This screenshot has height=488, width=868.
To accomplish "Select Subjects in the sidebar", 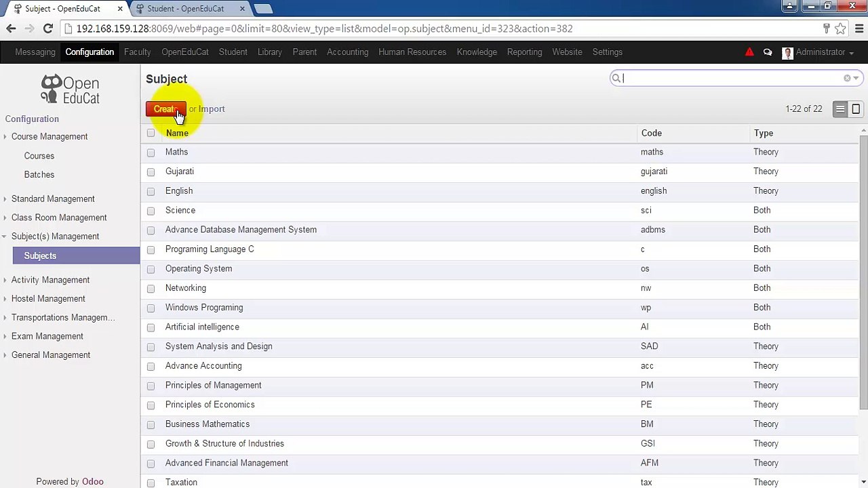I will [76, 256].
